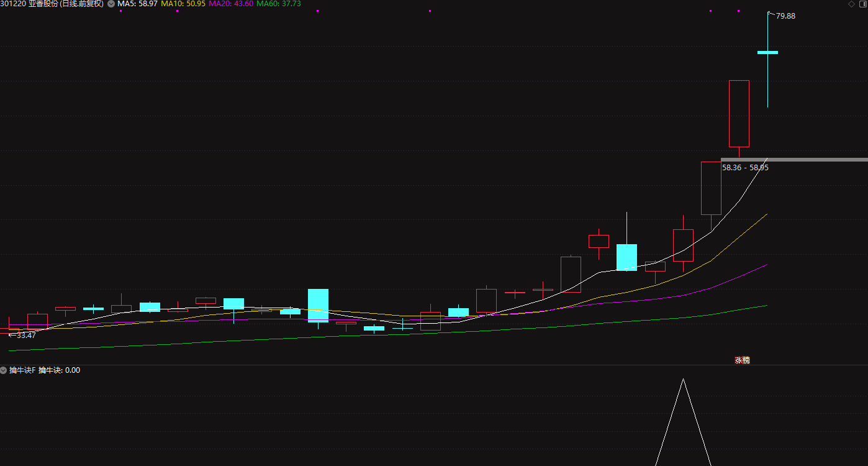
Task: Toggle the side panel layout icon
Action: pyautogui.click(x=862, y=4)
